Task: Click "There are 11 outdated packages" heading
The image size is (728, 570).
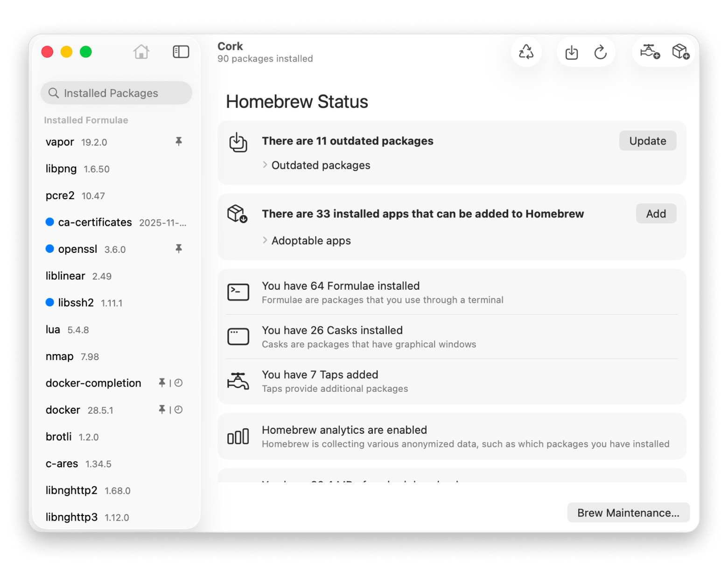Action: pos(348,141)
